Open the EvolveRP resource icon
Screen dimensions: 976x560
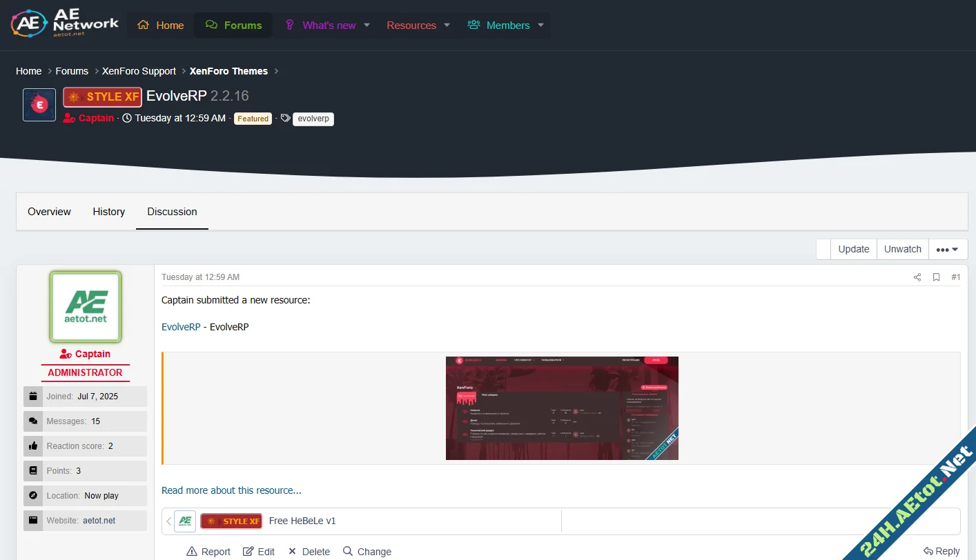(39, 105)
